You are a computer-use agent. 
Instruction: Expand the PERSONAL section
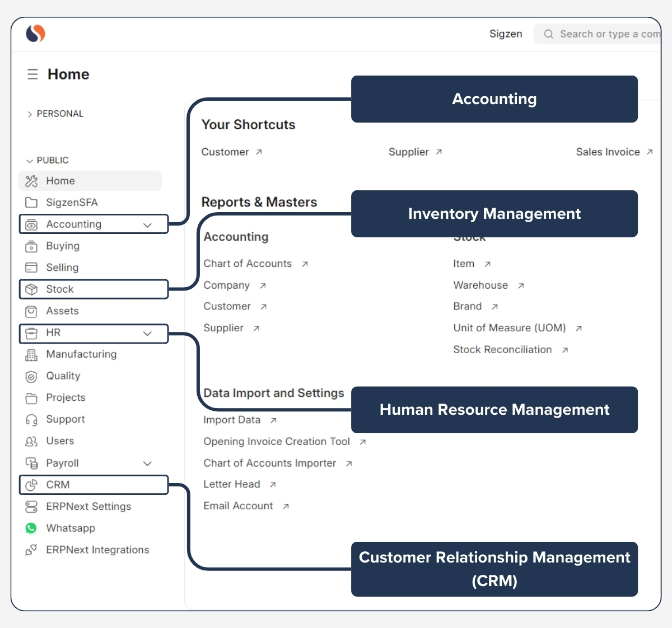pos(29,114)
